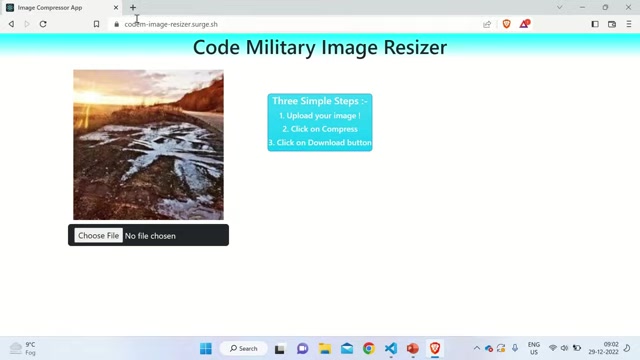640x360 pixels.
Task: Click the Brave Shields lion icon
Action: [507, 24]
